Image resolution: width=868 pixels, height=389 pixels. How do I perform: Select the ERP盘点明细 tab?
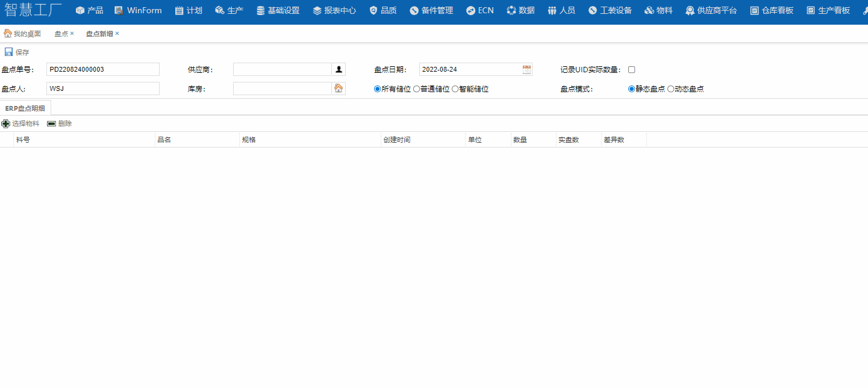[x=25, y=108]
